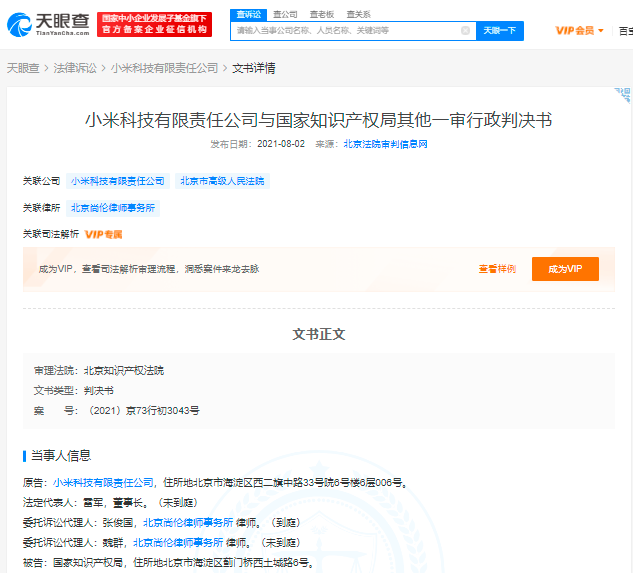Image resolution: width=633 pixels, height=573 pixels.
Task: Switch to the 查公司 tab
Action: coord(285,15)
